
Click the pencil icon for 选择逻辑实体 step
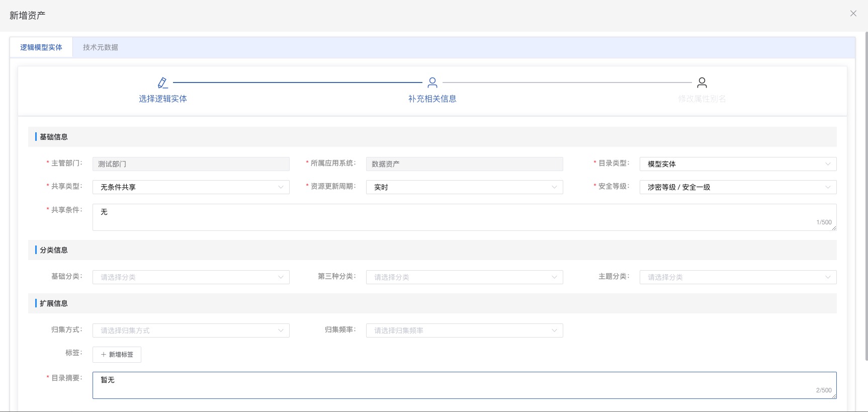[x=162, y=83]
